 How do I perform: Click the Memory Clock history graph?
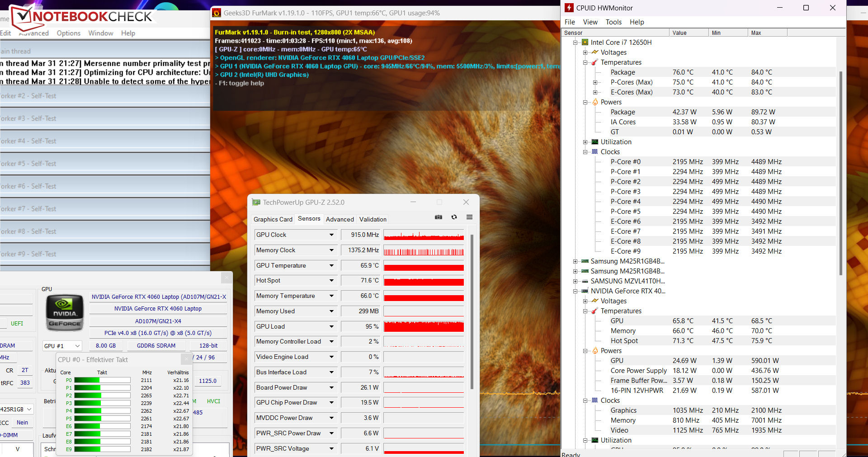[x=424, y=250]
